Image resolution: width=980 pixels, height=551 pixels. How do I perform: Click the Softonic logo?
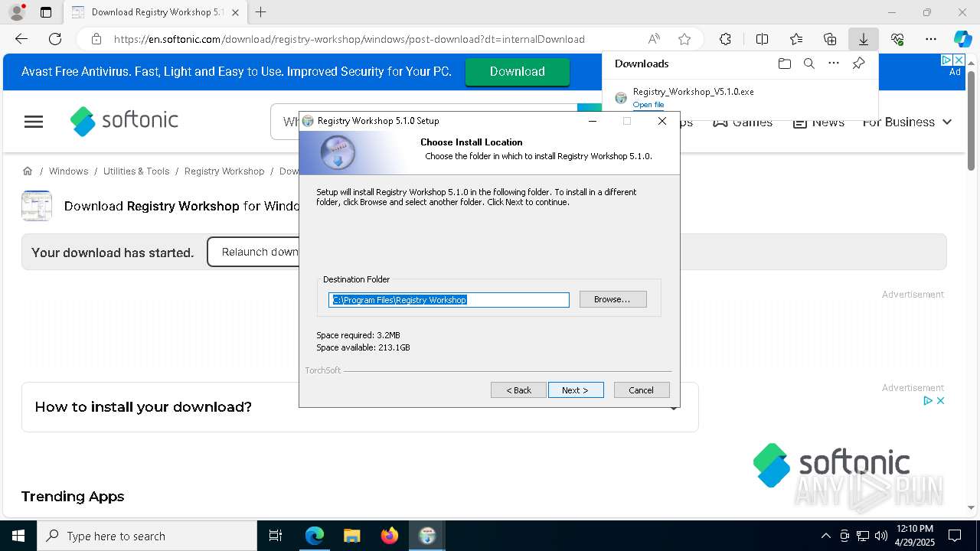124,121
